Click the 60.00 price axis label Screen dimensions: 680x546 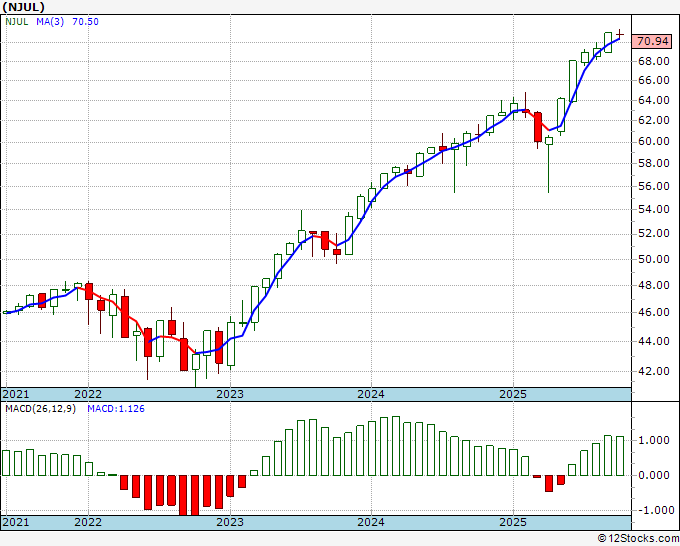tap(654, 141)
